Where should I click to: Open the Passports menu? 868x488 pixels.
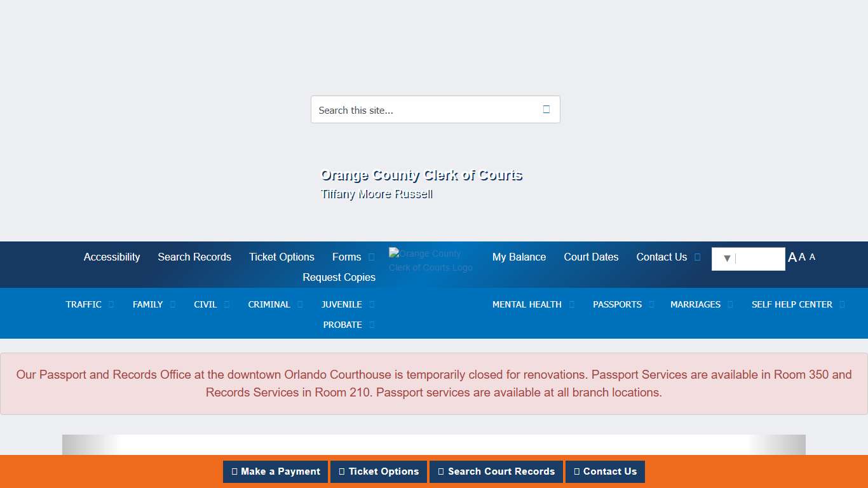coord(617,304)
